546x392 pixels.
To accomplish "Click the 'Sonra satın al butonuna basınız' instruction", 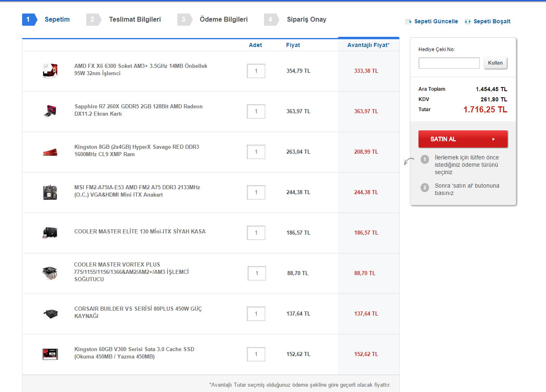I will coord(467,189).
